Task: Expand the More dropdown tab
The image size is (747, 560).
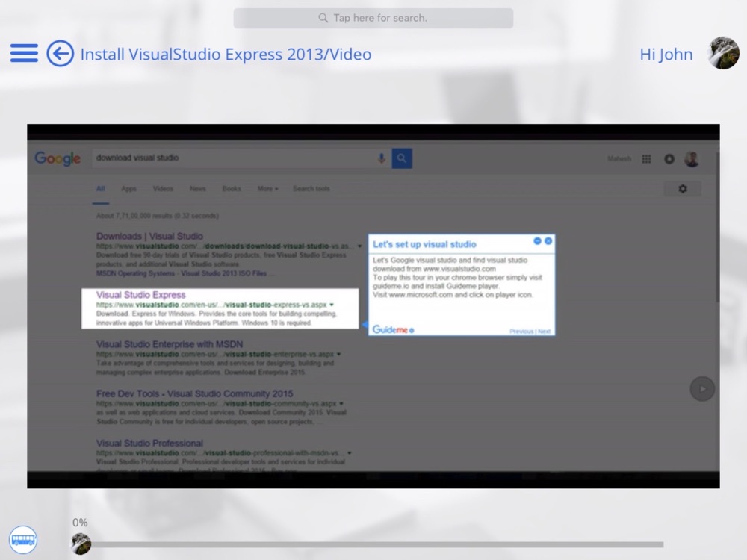Action: click(267, 189)
